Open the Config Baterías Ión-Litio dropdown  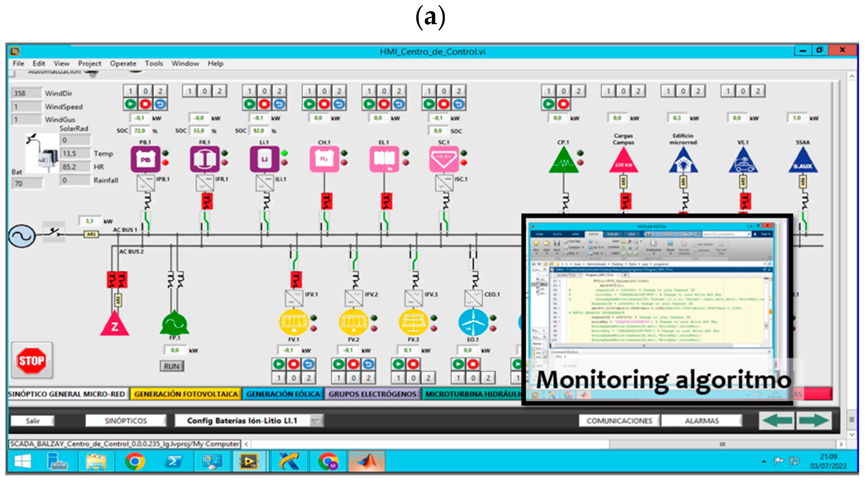point(316,421)
